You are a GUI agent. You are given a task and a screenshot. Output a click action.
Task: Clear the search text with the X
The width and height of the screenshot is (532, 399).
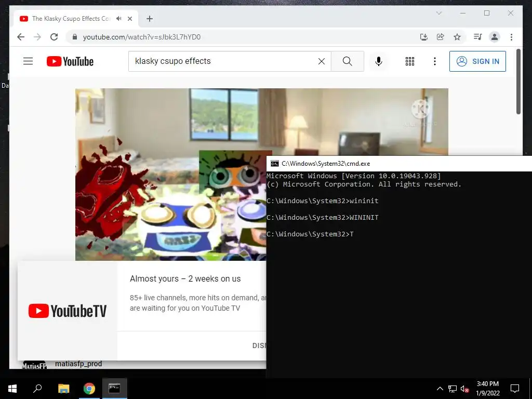point(321,61)
